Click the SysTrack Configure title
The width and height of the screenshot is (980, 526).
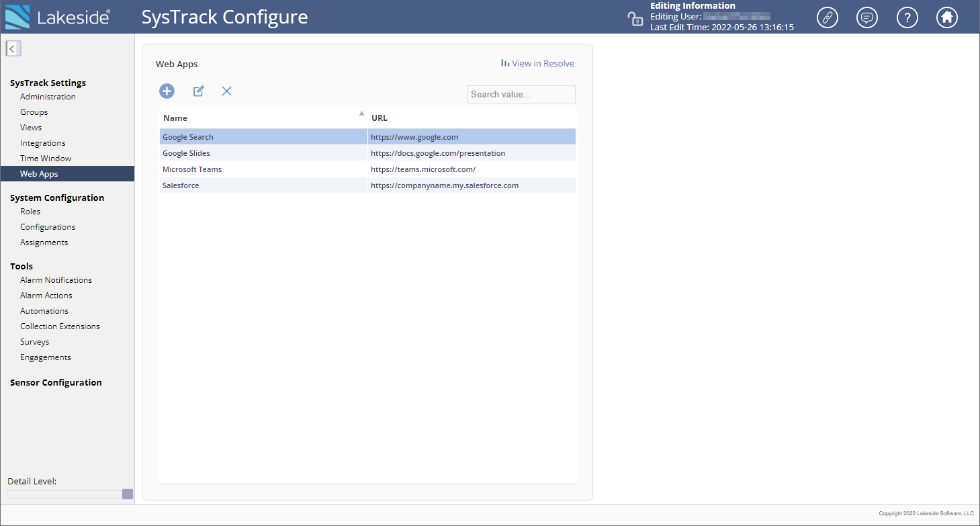tap(224, 17)
